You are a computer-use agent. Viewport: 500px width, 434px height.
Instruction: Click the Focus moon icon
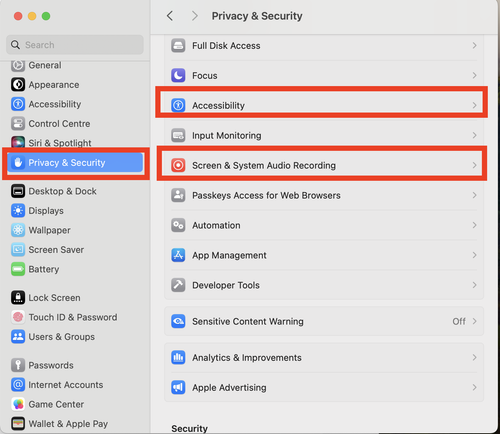[x=178, y=76]
